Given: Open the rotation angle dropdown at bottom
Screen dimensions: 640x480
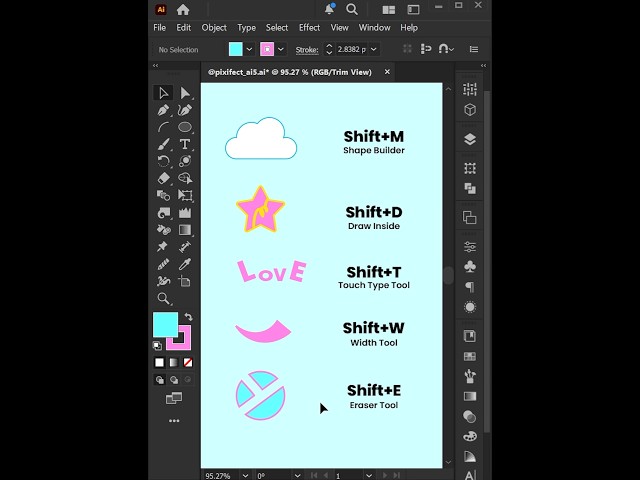Looking at the screenshot, I should click(x=298, y=476).
